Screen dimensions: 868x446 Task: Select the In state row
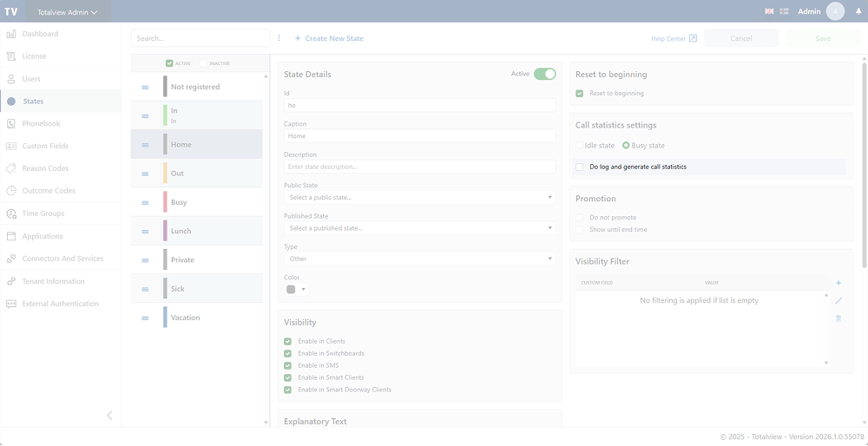(x=196, y=115)
